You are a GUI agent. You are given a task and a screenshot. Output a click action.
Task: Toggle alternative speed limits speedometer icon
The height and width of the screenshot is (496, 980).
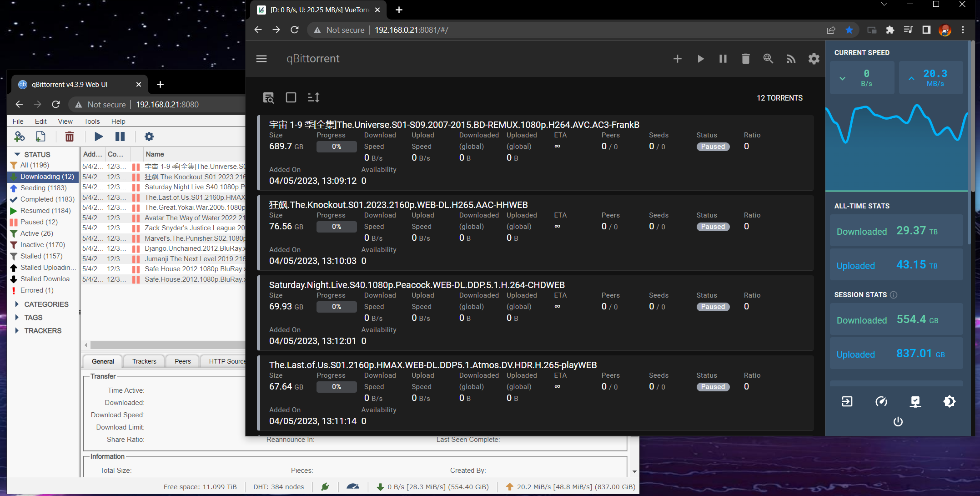click(881, 401)
